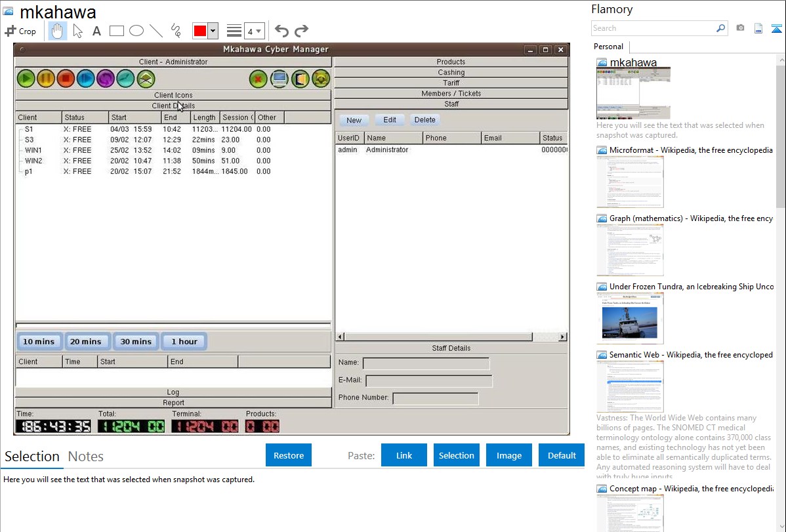Image resolution: width=786 pixels, height=532 pixels.
Task: Expand the Report section
Action: (173, 403)
